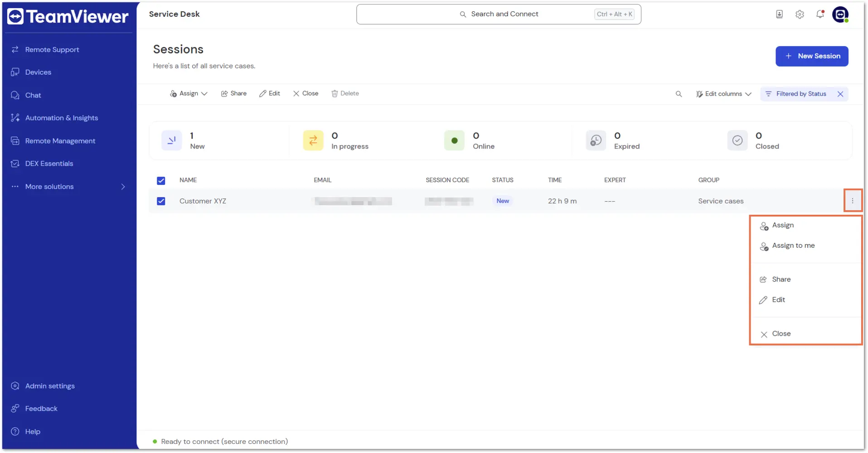
Task: Sort by SESSION CODE column header
Action: coord(447,180)
